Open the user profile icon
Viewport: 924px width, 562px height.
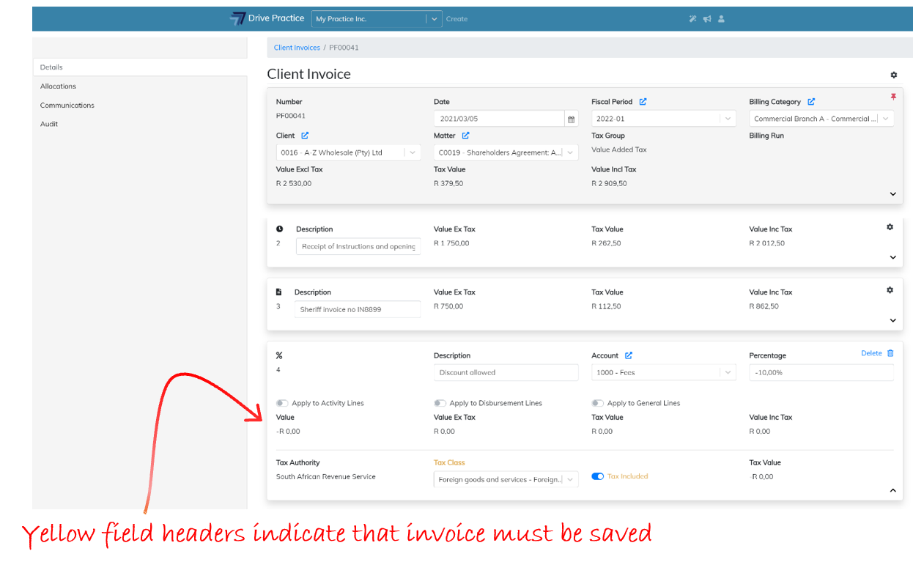coord(721,19)
